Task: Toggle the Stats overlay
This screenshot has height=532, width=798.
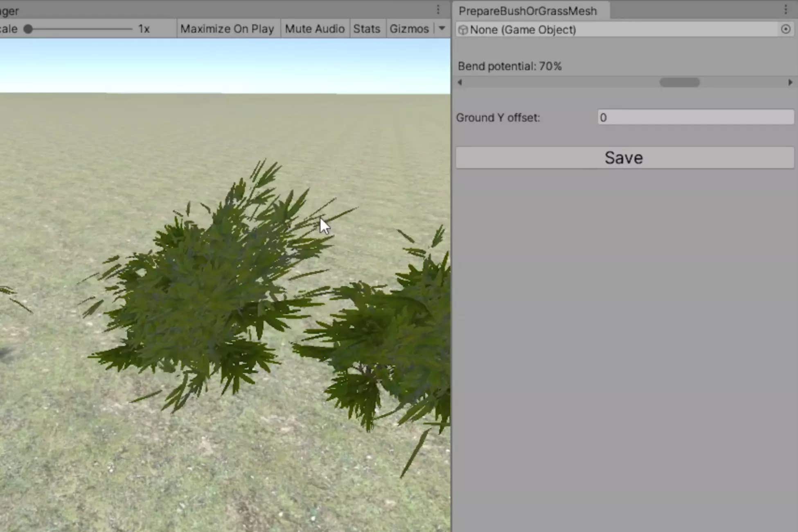Action: tap(367, 29)
